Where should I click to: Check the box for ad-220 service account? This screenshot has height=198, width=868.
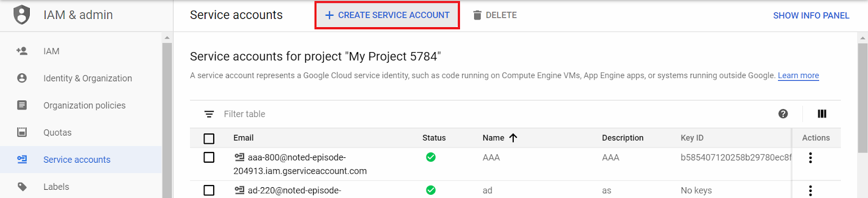pos(209,190)
